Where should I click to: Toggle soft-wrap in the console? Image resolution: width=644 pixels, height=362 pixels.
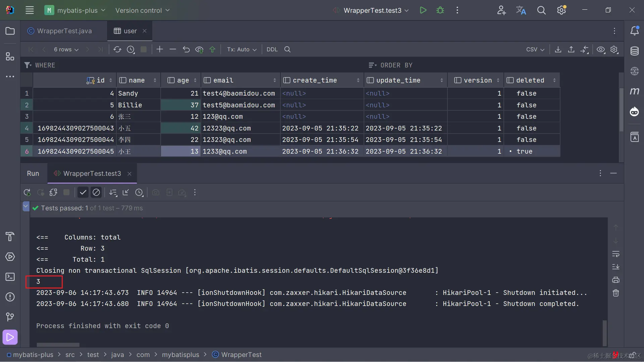pos(616,254)
